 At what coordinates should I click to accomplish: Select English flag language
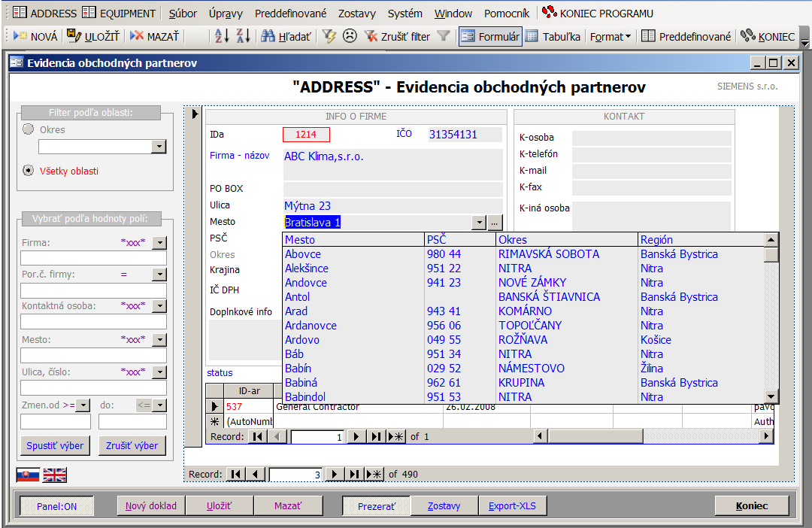(x=54, y=475)
